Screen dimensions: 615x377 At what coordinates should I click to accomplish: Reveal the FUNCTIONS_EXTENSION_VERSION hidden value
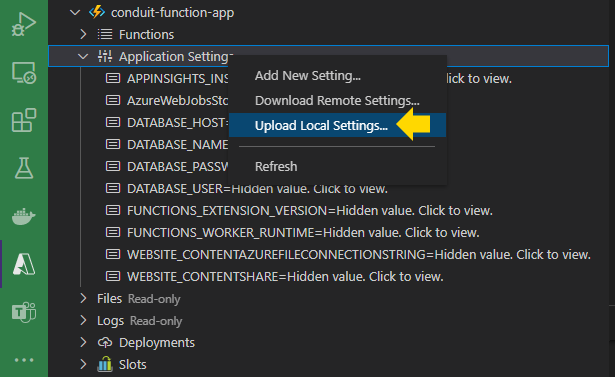click(x=414, y=211)
